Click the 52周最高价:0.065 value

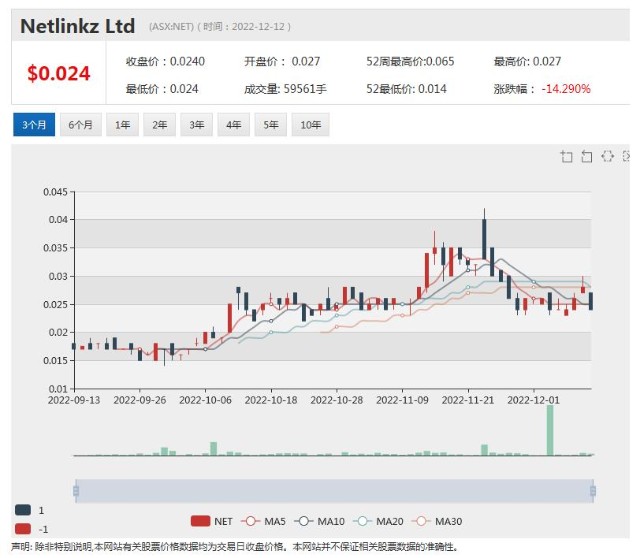[x=410, y=62]
